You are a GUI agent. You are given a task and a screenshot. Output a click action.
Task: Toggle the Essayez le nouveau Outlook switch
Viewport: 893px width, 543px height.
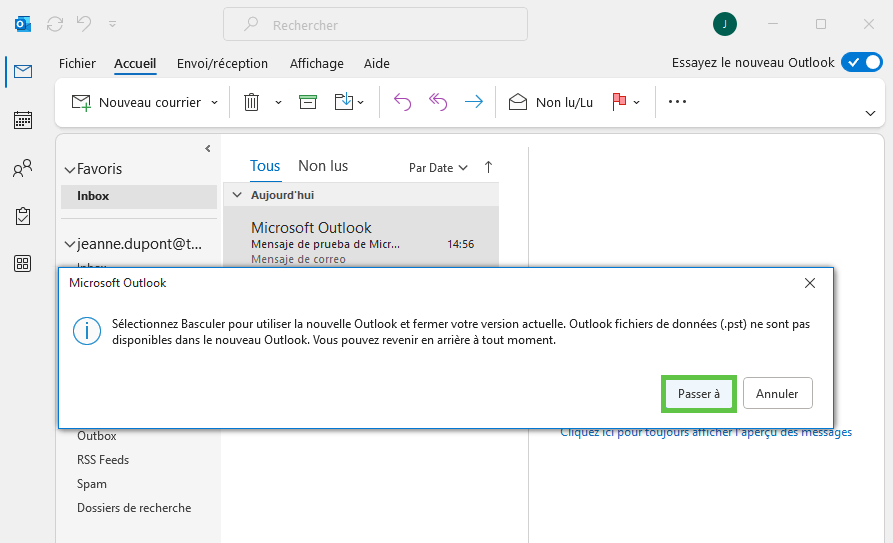click(x=862, y=62)
